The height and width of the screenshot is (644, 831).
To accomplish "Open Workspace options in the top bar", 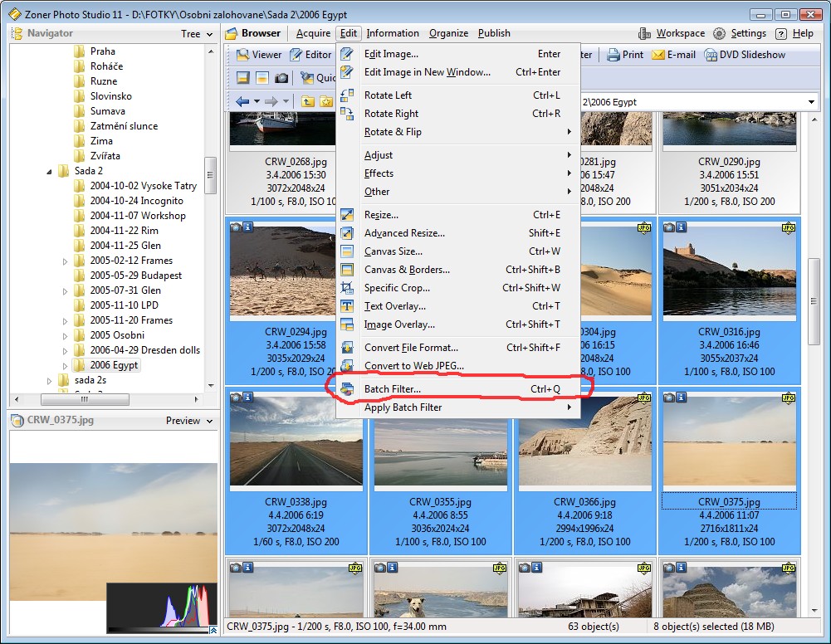I will (x=672, y=33).
